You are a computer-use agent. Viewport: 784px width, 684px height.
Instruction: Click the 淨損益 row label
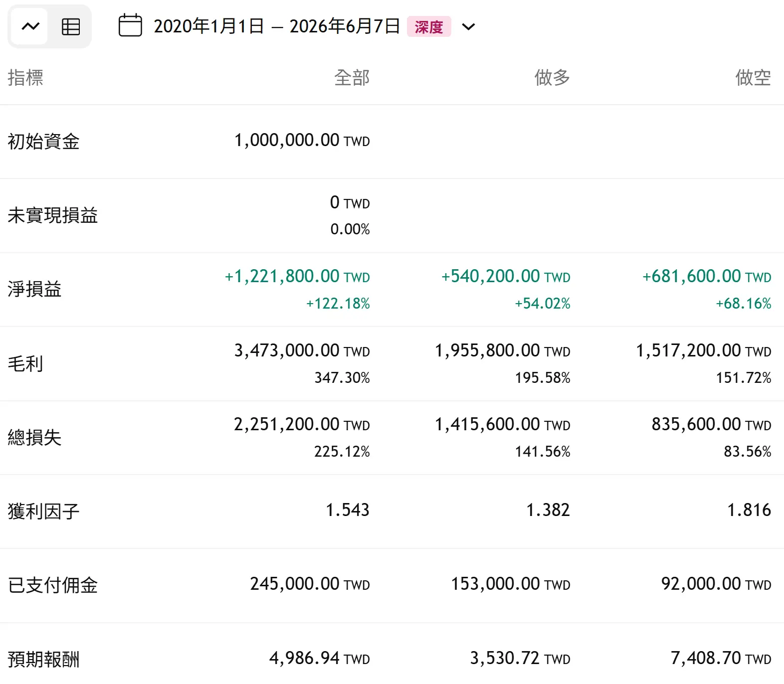tap(34, 289)
